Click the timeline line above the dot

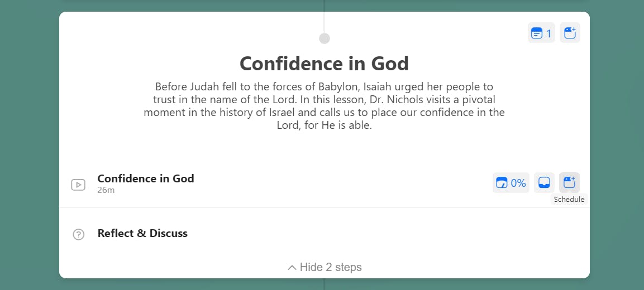pos(325,22)
